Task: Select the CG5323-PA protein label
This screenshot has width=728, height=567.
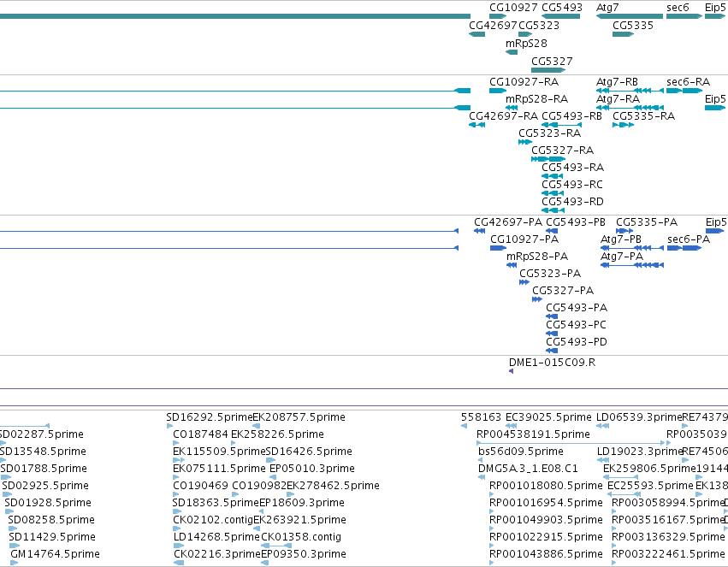Action: [550, 274]
